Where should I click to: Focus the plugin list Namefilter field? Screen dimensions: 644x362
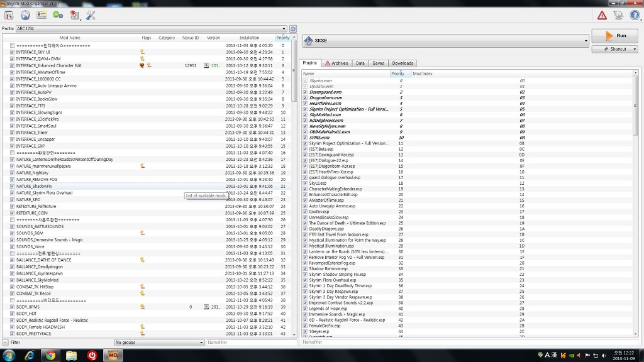(469, 342)
